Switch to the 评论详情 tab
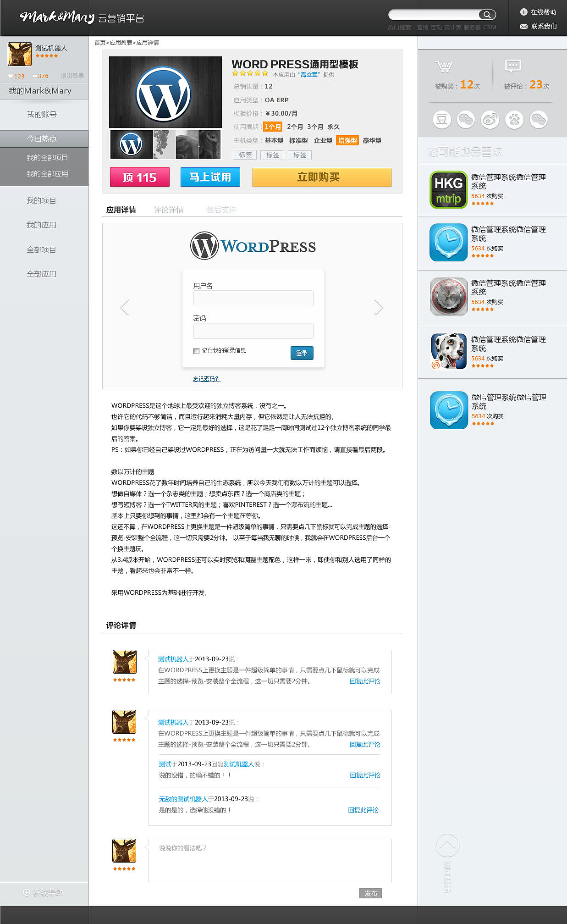 169,210
